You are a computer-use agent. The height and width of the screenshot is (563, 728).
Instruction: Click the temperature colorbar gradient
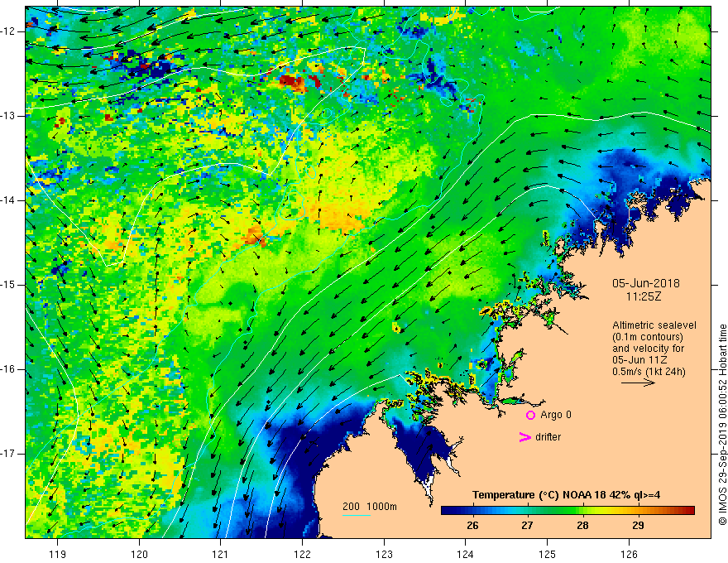pos(568,511)
